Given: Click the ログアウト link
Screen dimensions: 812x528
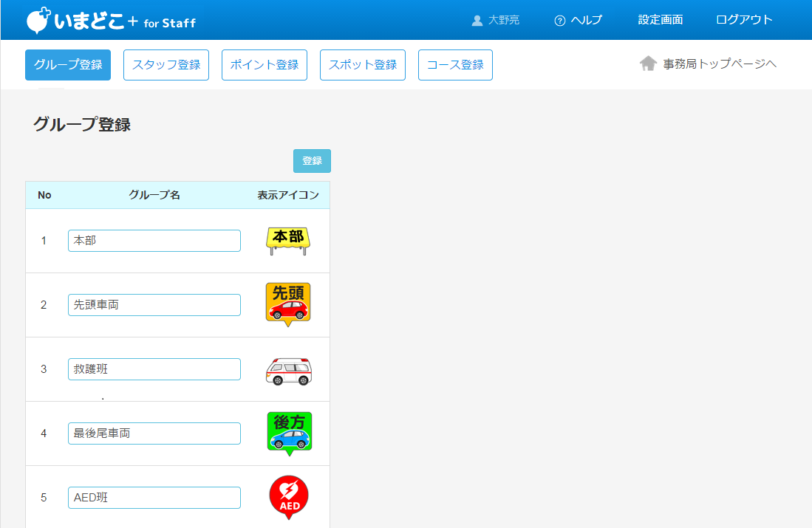Looking at the screenshot, I should coord(744,20).
